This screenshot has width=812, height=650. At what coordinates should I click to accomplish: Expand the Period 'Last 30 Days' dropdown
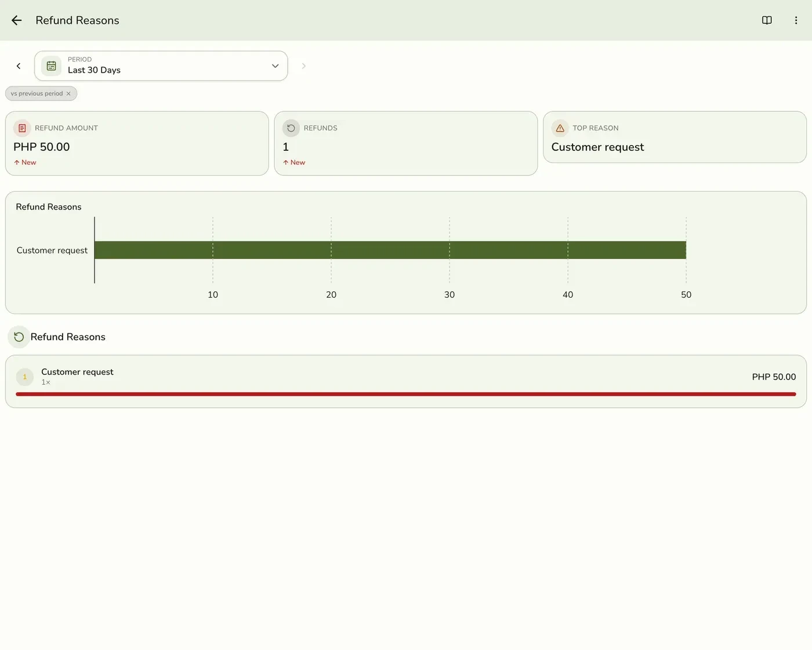click(161, 66)
